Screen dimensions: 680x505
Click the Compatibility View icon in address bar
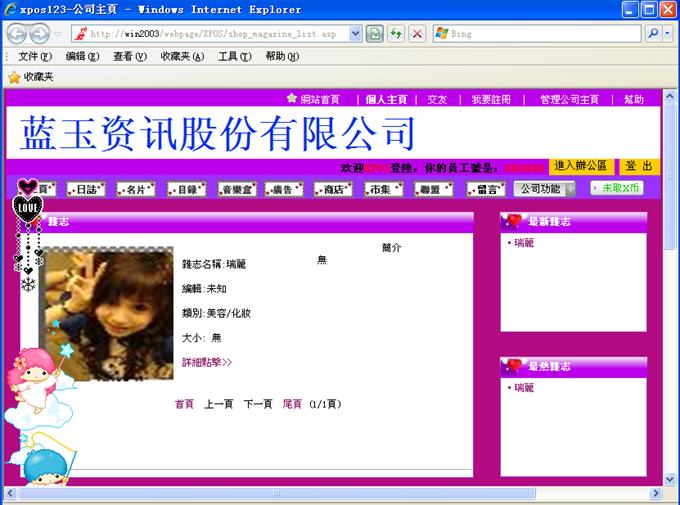click(x=374, y=33)
